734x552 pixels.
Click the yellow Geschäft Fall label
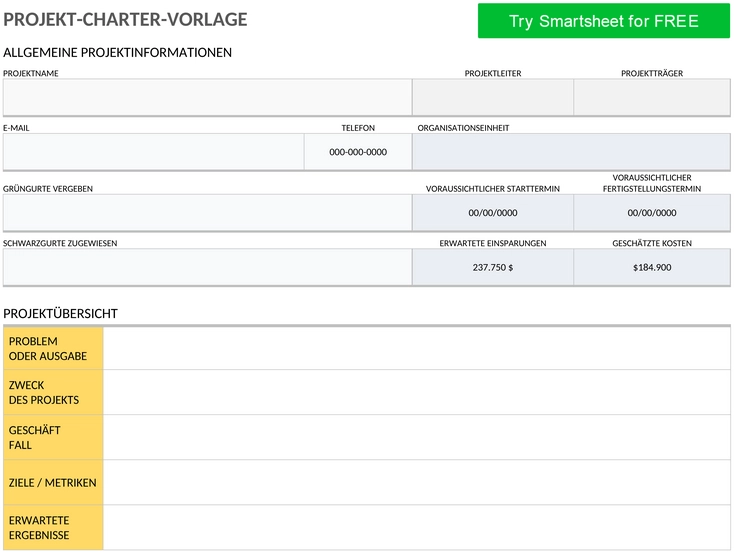point(53,437)
